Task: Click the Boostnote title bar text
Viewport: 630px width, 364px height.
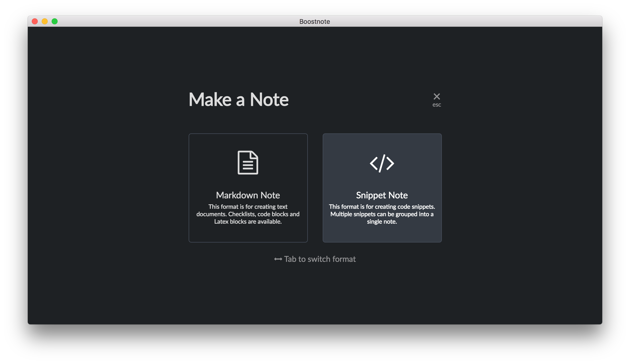Action: (315, 22)
